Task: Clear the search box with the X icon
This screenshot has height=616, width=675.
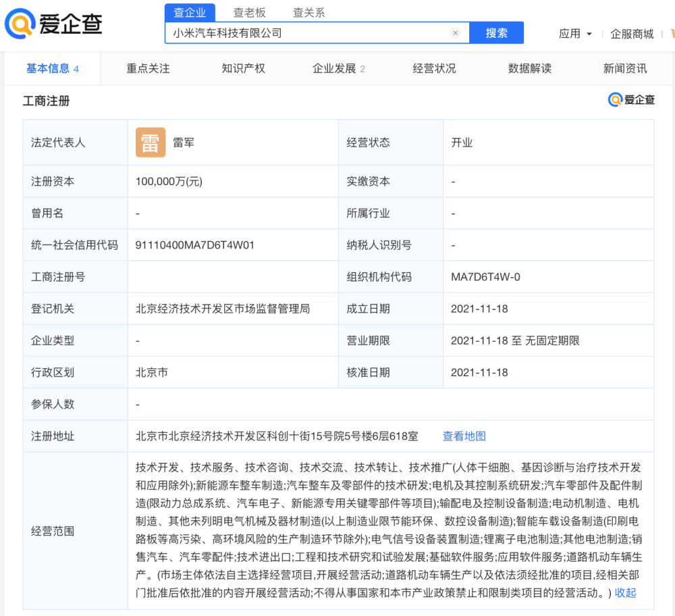Action: (455, 32)
